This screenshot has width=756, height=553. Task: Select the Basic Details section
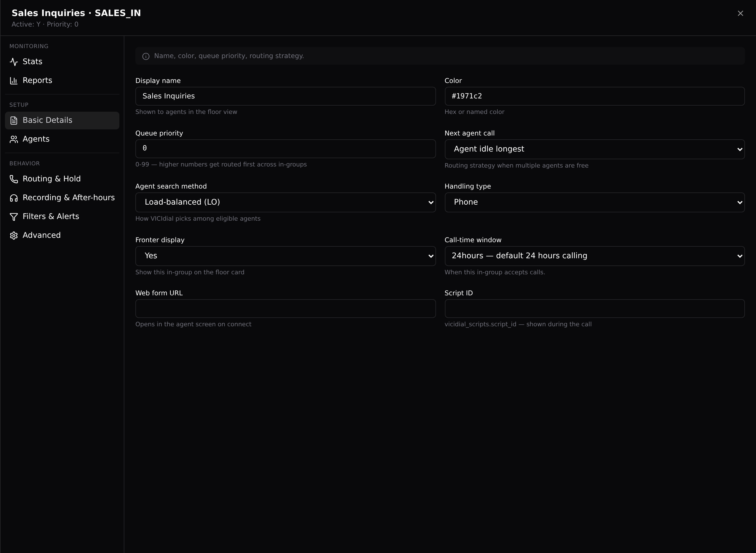62,121
